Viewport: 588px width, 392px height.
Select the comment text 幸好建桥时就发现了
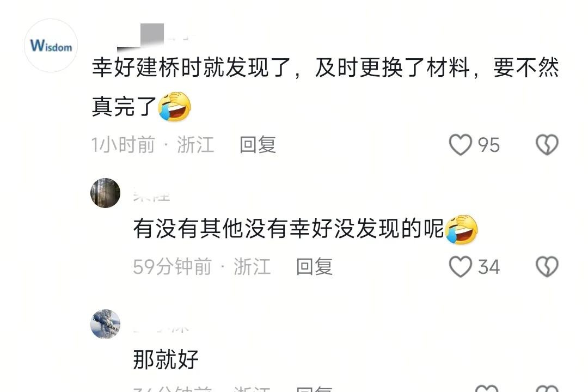point(191,68)
